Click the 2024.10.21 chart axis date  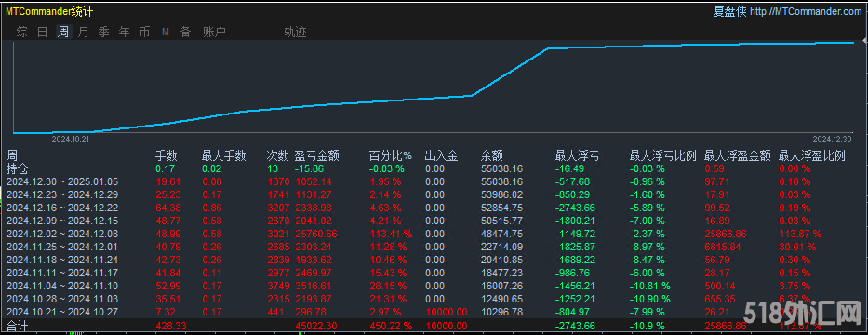click(71, 141)
